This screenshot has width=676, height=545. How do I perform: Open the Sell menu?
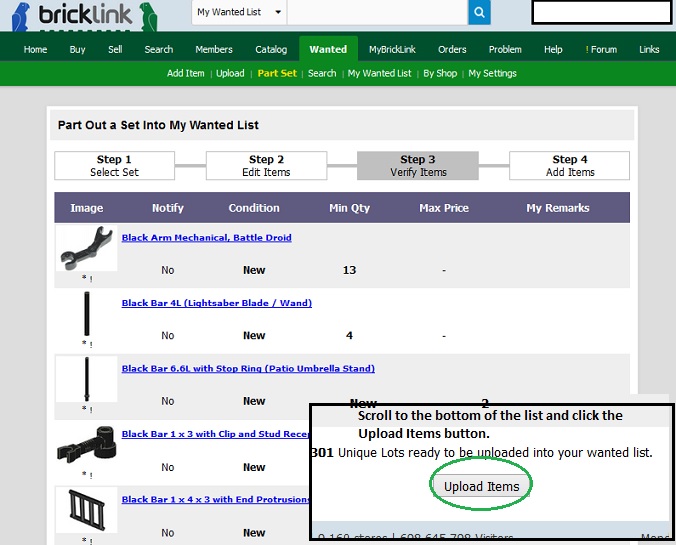[115, 50]
